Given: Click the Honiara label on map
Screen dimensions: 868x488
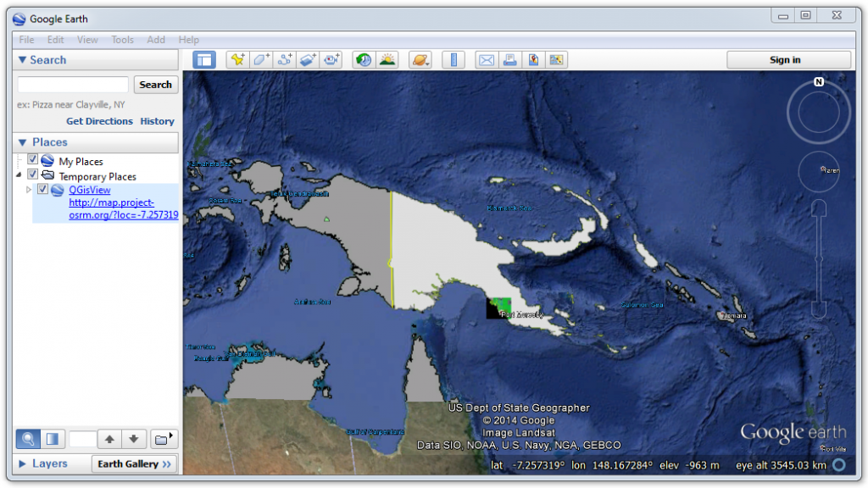Looking at the screenshot, I should point(735,315).
